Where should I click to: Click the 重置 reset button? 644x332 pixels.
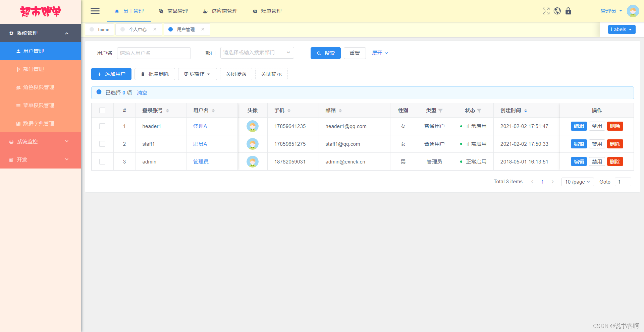pyautogui.click(x=355, y=53)
